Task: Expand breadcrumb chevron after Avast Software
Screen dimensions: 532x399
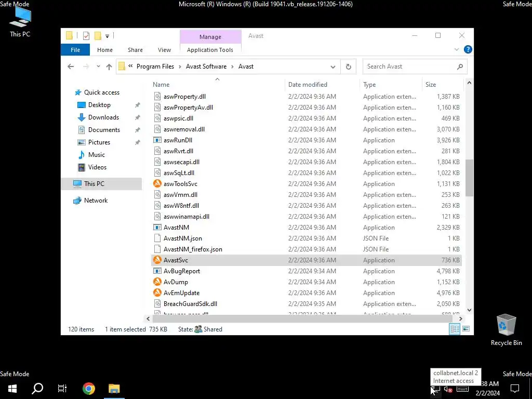Action: [x=232, y=66]
